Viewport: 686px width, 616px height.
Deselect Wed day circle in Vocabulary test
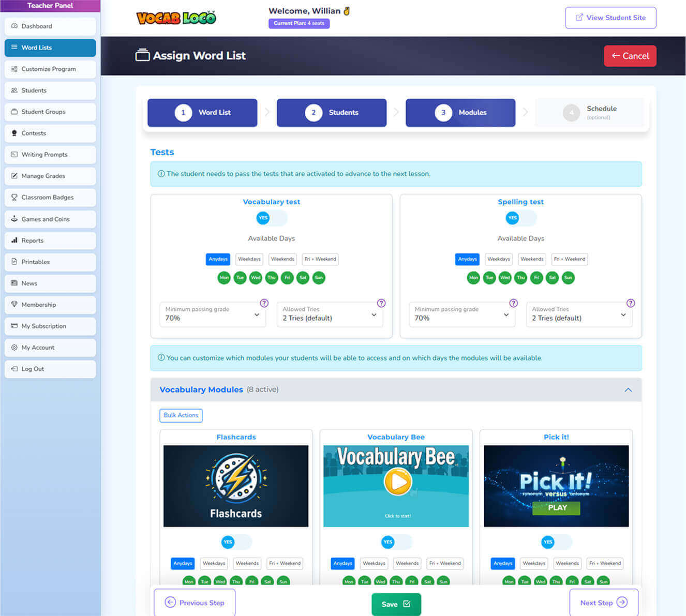(x=256, y=278)
